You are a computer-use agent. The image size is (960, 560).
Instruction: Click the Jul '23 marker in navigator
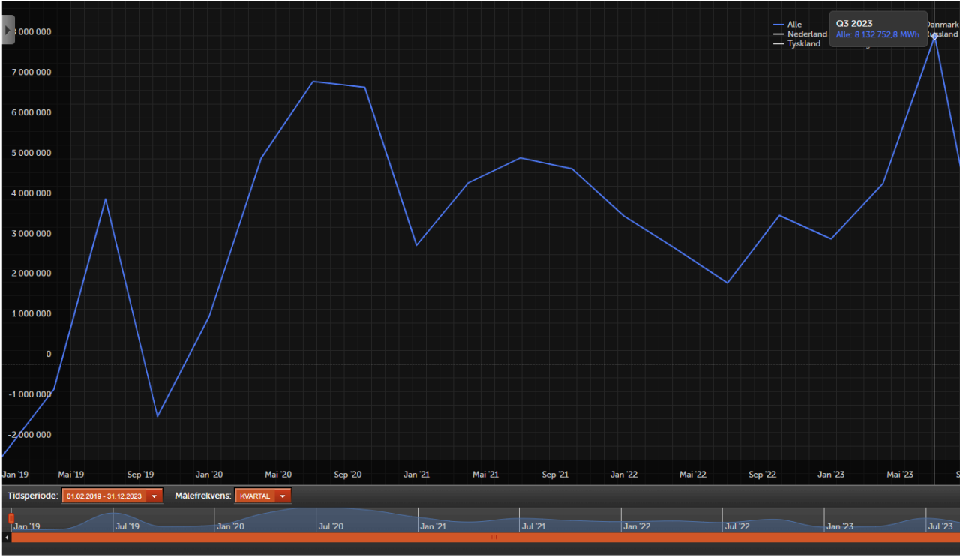(940, 526)
